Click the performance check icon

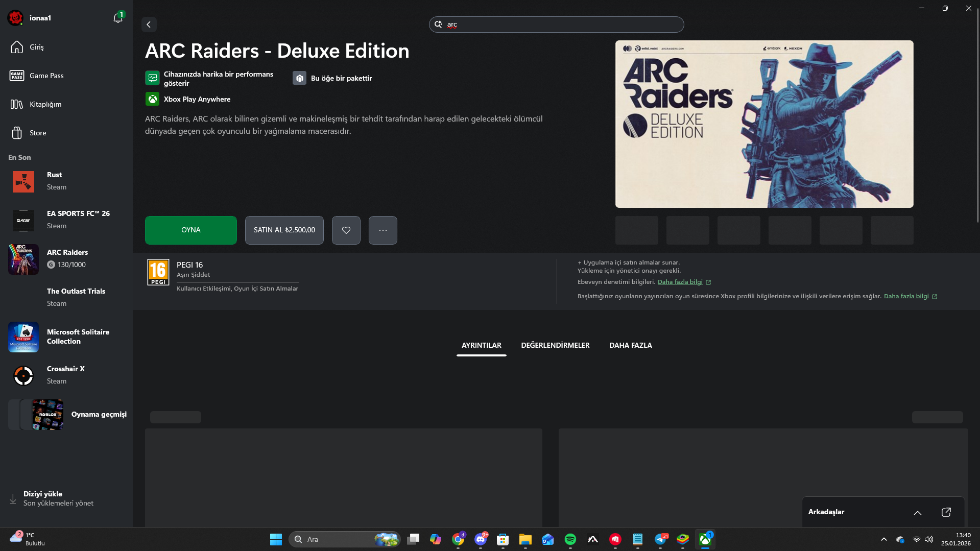(152, 78)
